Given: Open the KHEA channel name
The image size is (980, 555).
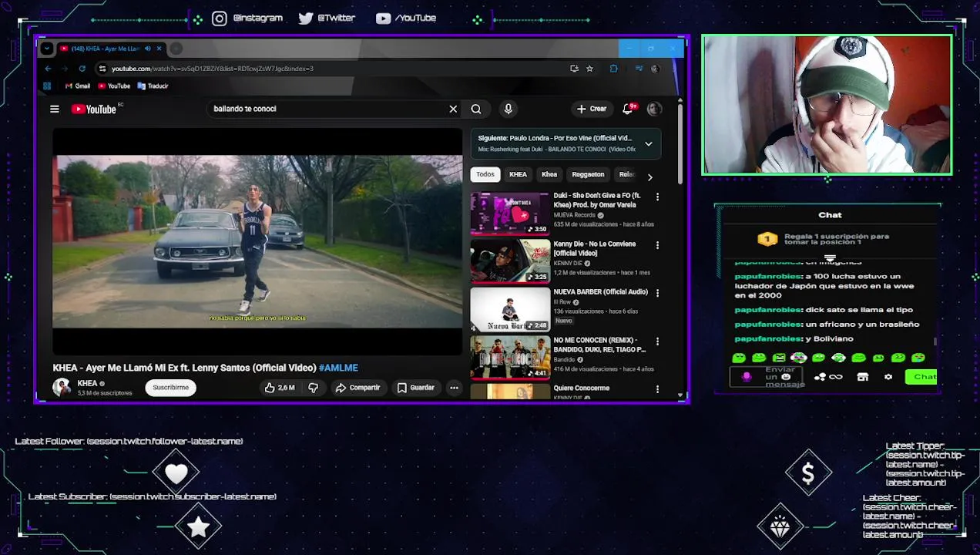Looking at the screenshot, I should click(87, 383).
